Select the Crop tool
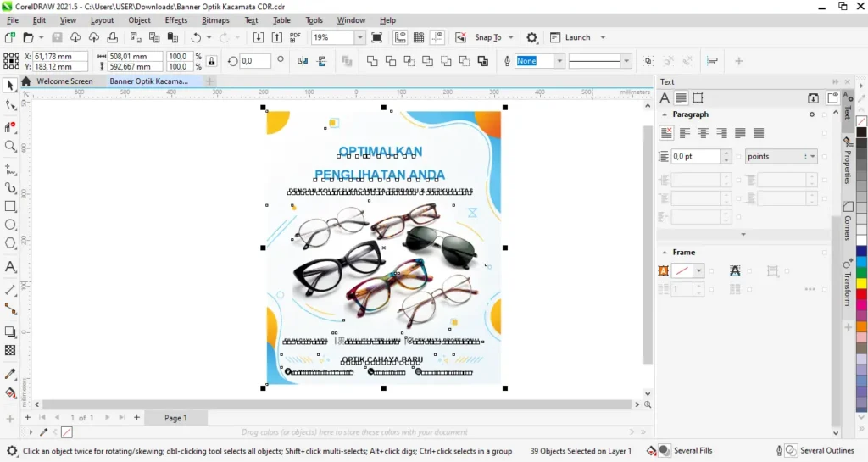This screenshot has height=462, width=868. pos(10,126)
